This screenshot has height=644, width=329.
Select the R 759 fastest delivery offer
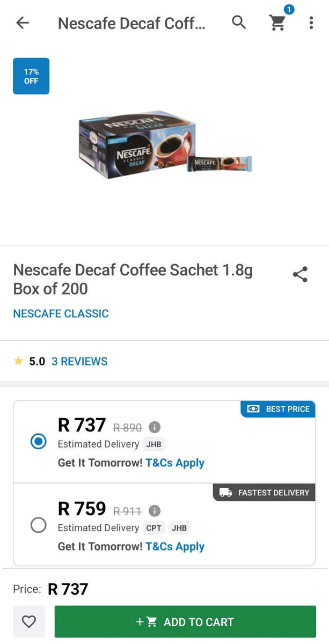[x=38, y=525]
